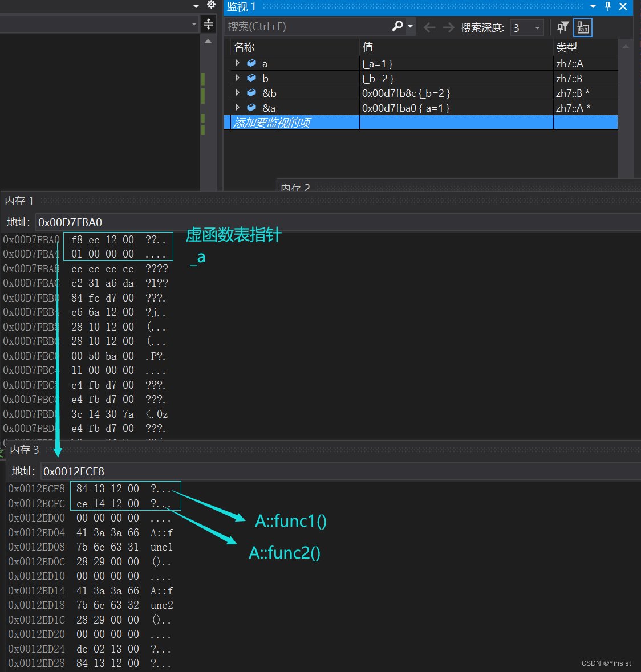Screen dimensions: 641x672
Task: Expand the &b watch row
Action: 238,92
